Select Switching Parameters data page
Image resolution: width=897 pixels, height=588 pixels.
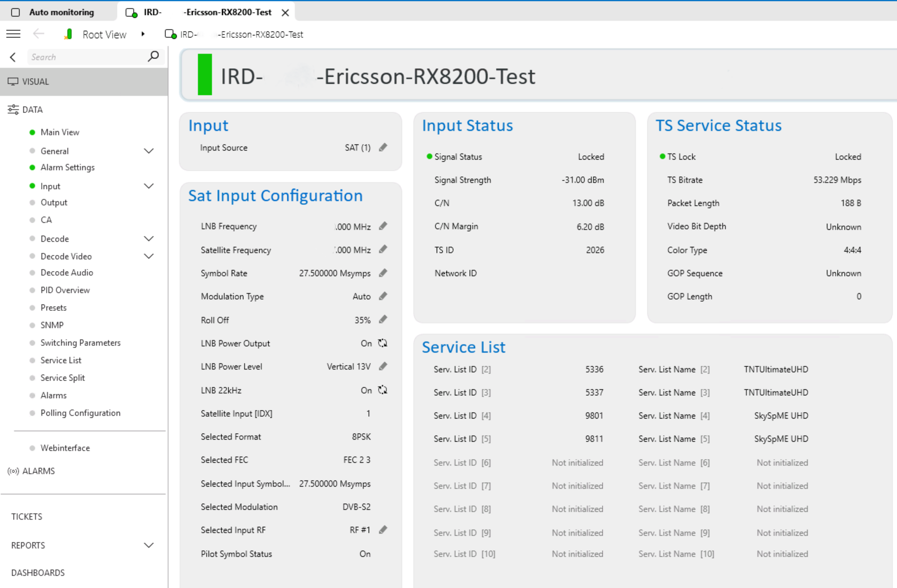(x=80, y=342)
